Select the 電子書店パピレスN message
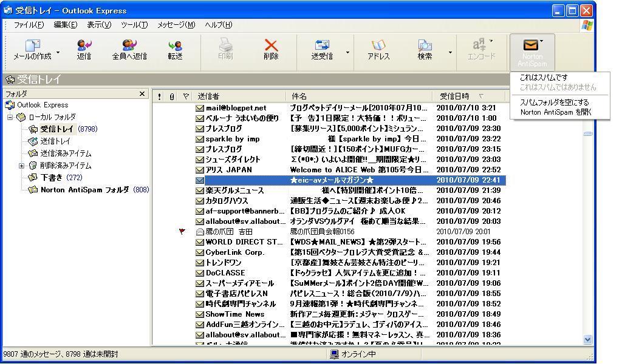 pyautogui.click(x=349, y=294)
